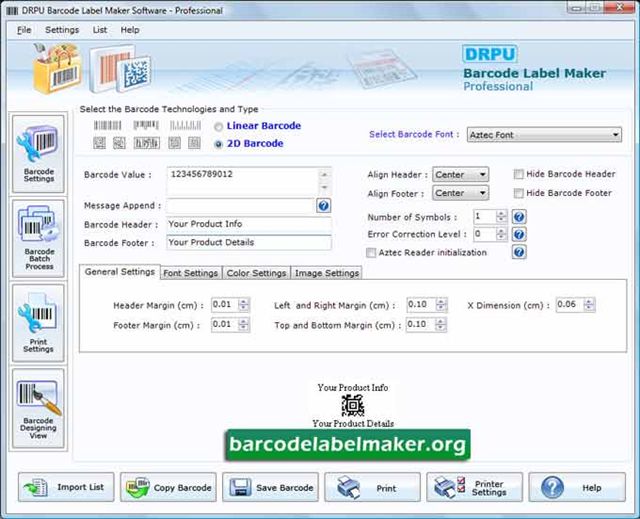
Task: Open Print Settings sidebar panel
Action: (x=38, y=323)
